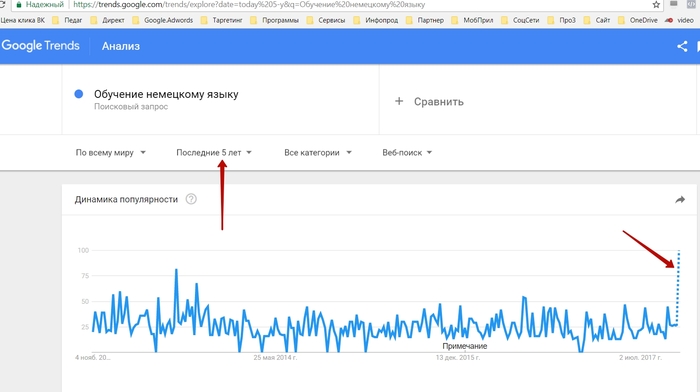This screenshot has width=700, height=392.
Task: Open the Партнер bookmarks folder
Action: pos(425,20)
